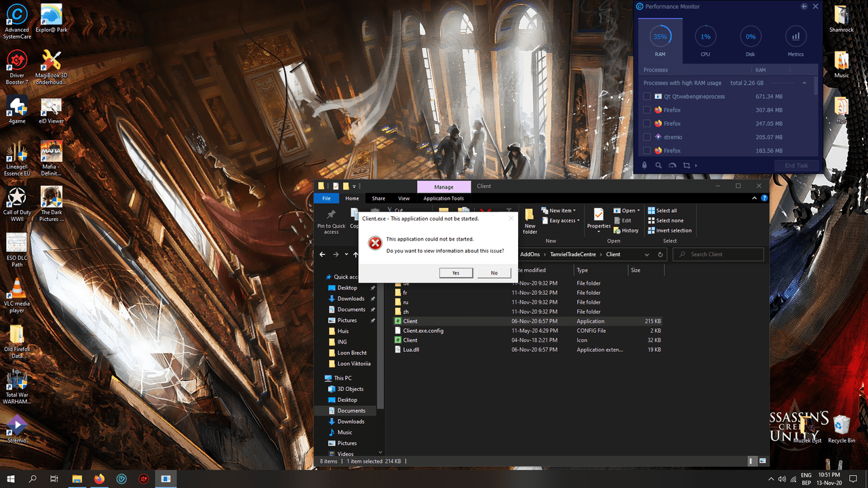Switch to the View ribbon tab
This screenshot has height=488, width=868.
tap(404, 199)
